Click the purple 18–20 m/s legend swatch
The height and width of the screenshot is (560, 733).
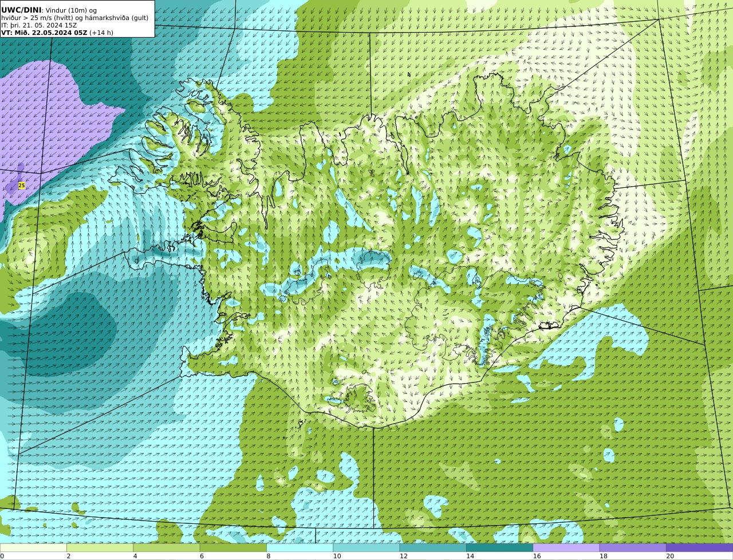[633, 547]
